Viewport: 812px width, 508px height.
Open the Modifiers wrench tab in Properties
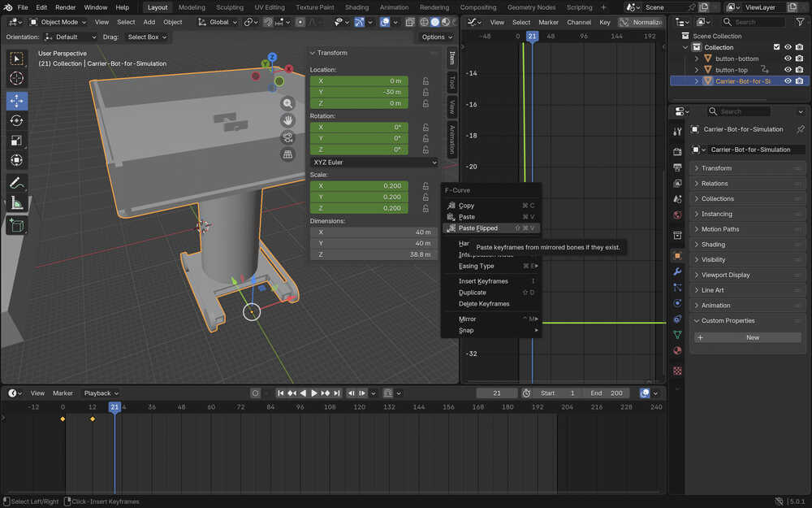tap(677, 271)
